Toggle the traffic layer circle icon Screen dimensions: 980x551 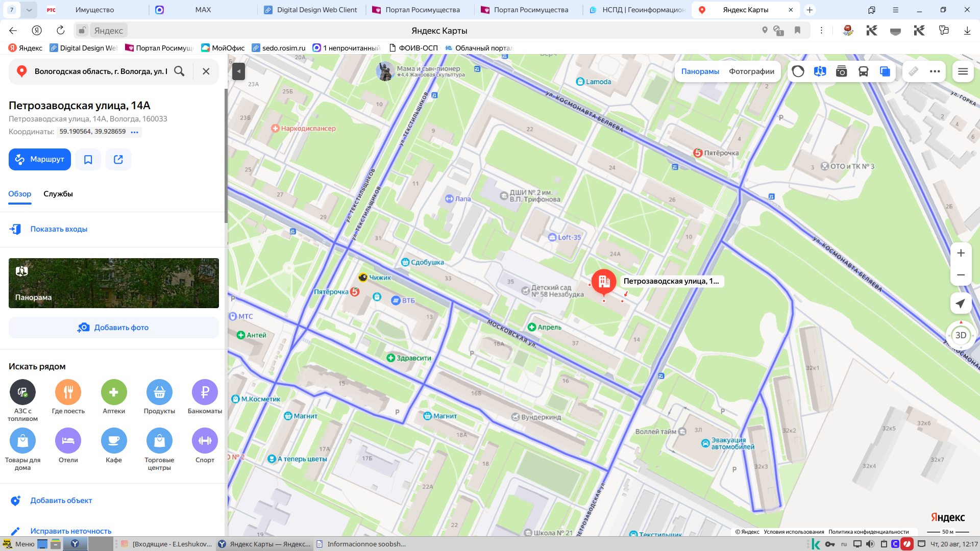pos(798,71)
